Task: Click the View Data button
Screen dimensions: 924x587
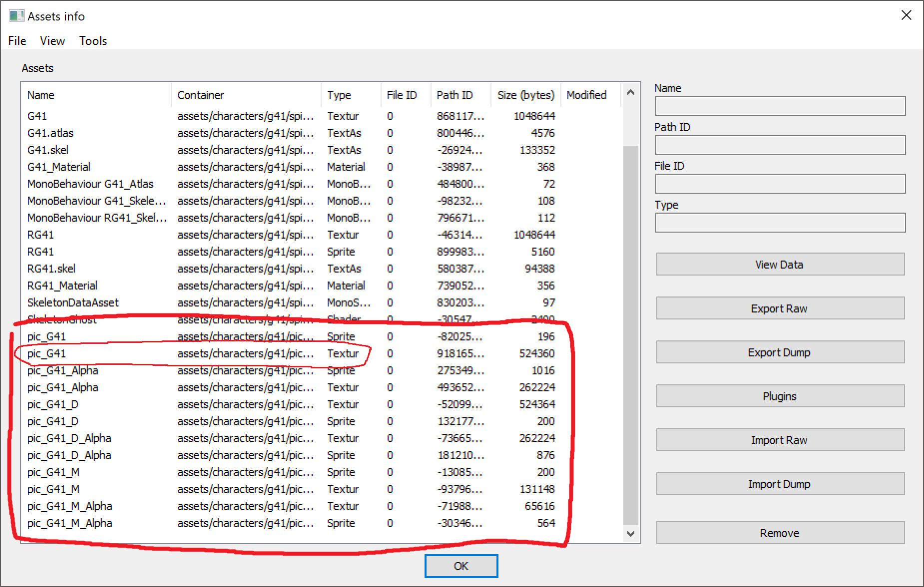Action: click(x=780, y=265)
